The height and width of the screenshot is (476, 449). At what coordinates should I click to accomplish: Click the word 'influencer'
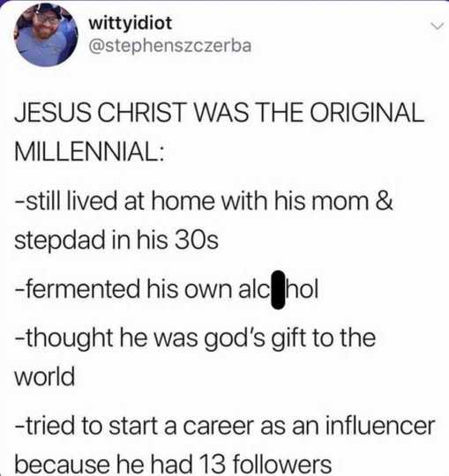pos(380,425)
